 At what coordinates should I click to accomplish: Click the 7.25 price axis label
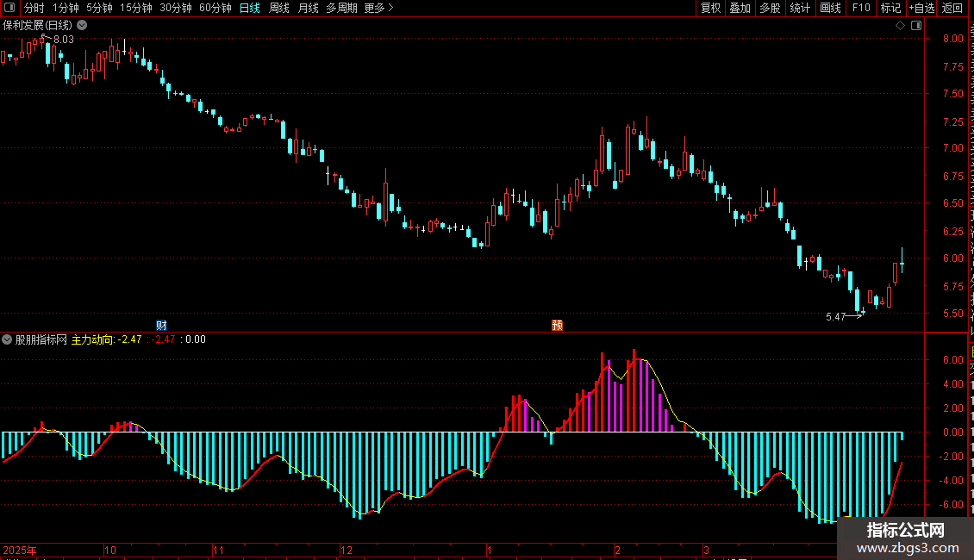(x=952, y=121)
